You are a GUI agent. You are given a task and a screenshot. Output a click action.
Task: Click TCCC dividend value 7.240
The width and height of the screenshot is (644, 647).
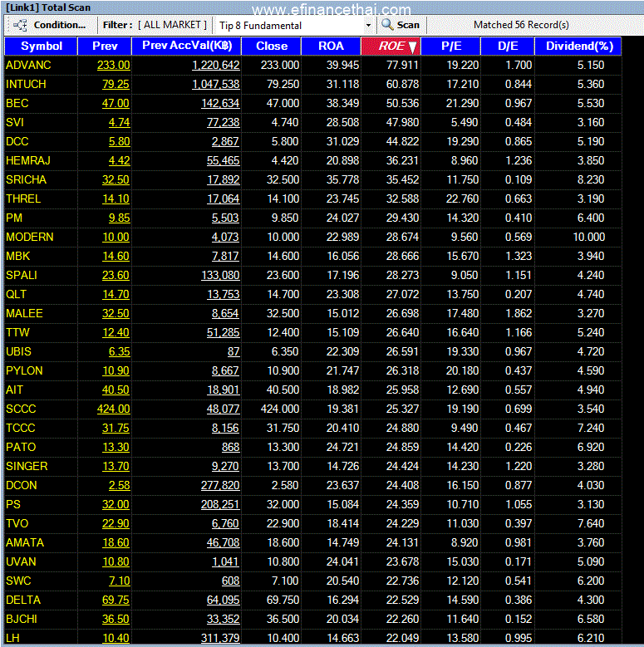point(591,429)
